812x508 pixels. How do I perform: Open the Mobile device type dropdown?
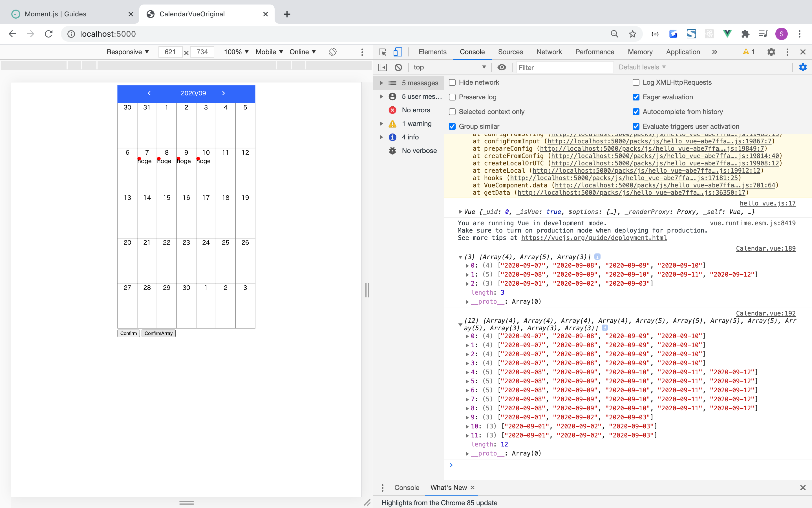coord(269,52)
